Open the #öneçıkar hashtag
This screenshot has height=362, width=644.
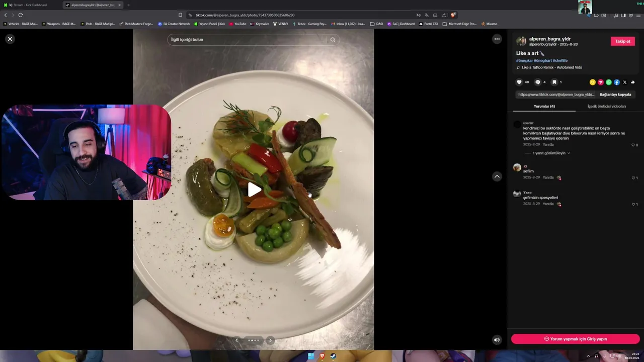[524, 60]
